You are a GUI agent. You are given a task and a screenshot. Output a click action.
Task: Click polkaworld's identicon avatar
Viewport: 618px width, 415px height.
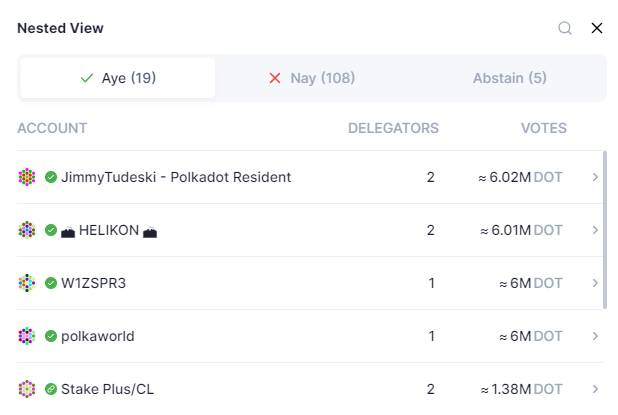27,336
